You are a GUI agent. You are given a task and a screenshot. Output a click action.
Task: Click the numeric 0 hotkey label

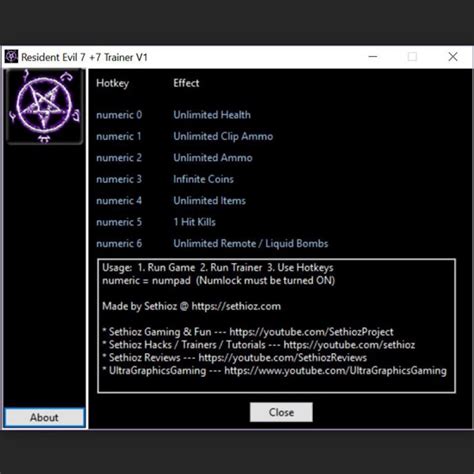coord(119,115)
